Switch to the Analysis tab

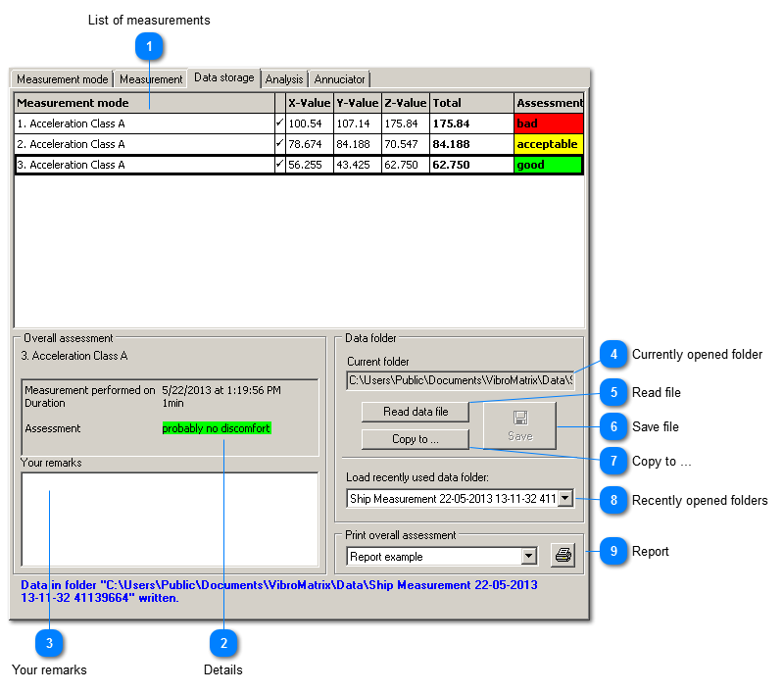pos(284,79)
